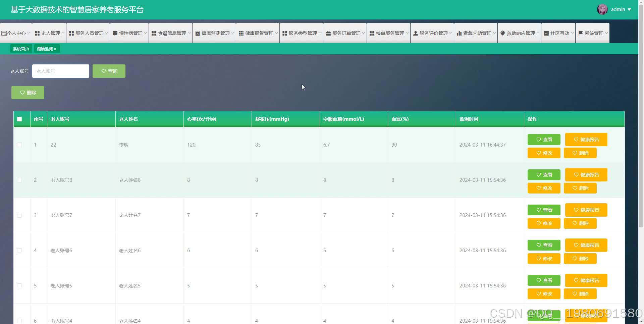The image size is (644, 324).
Task: Click the bar chart icon beside 紧急求助管理
Action: [459, 33]
